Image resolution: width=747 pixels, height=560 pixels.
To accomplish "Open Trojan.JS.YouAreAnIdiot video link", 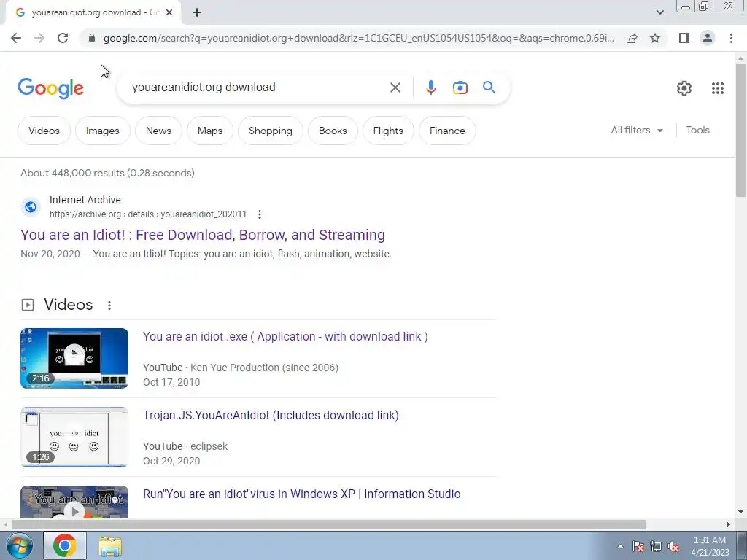I will pos(271,415).
